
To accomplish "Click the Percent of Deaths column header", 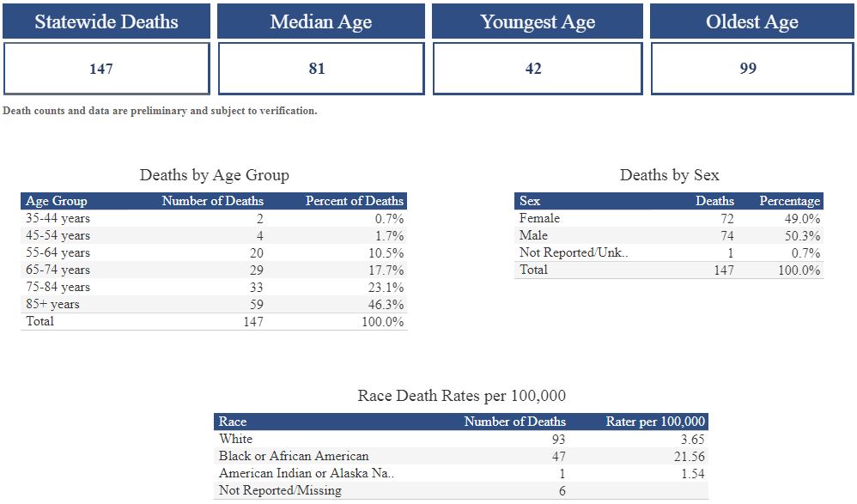I will pyautogui.click(x=354, y=201).
